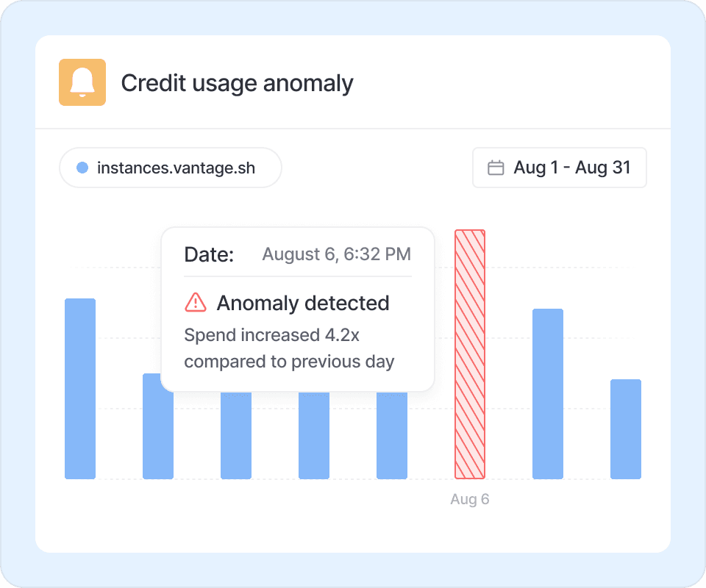Click the blue bar right after the anomaly bar
The width and height of the screenshot is (706, 588).
tap(548, 393)
